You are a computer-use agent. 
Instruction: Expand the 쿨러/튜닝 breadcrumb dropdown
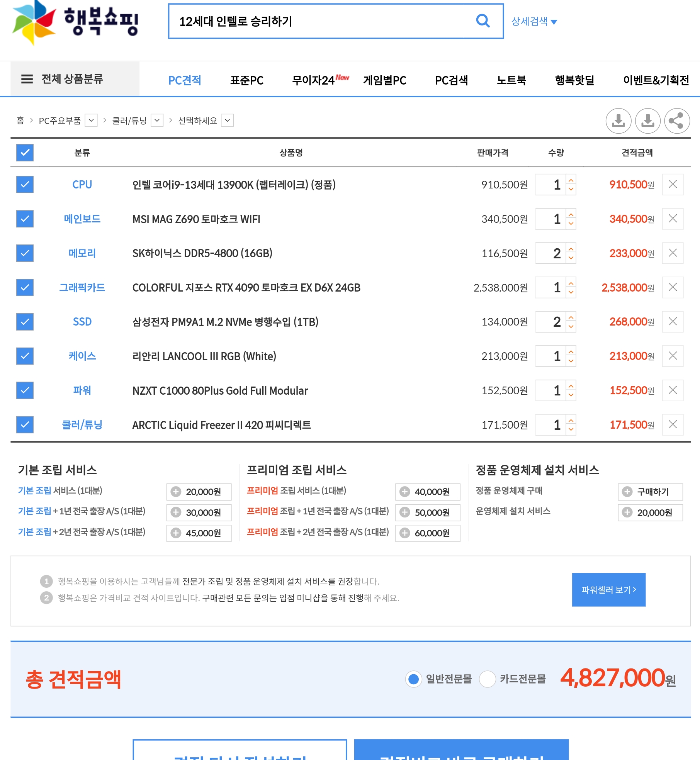[x=157, y=120]
